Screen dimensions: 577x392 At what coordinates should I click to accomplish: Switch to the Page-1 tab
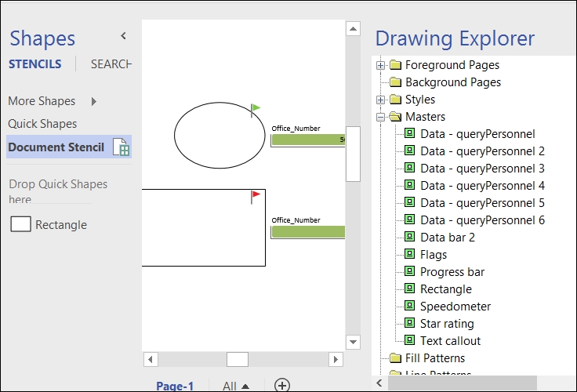175,386
